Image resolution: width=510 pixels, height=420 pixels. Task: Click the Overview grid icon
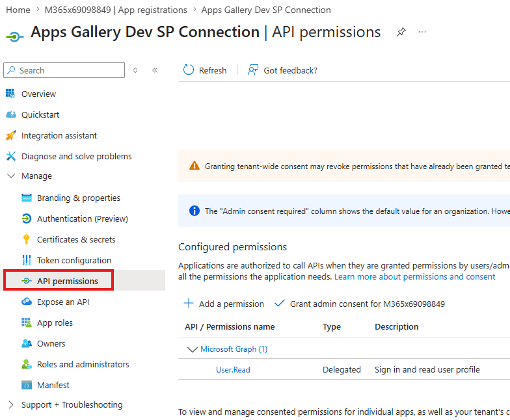[x=10, y=94]
